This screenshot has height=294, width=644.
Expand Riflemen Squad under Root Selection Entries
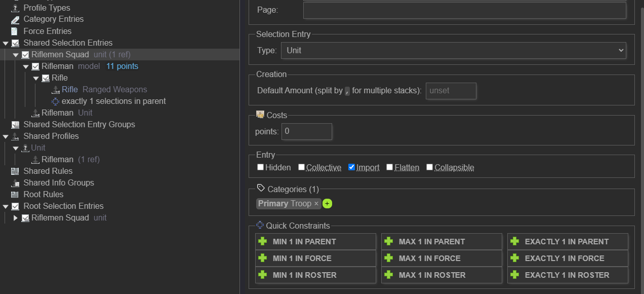coord(16,218)
